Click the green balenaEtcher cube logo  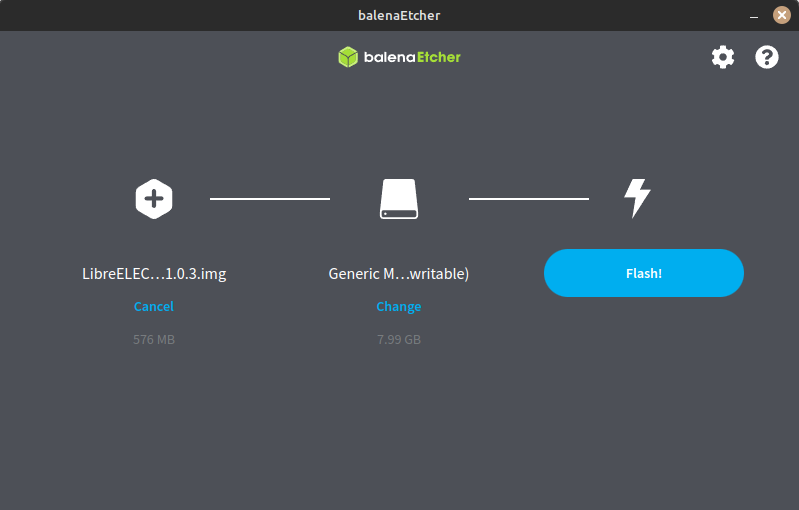(348, 57)
